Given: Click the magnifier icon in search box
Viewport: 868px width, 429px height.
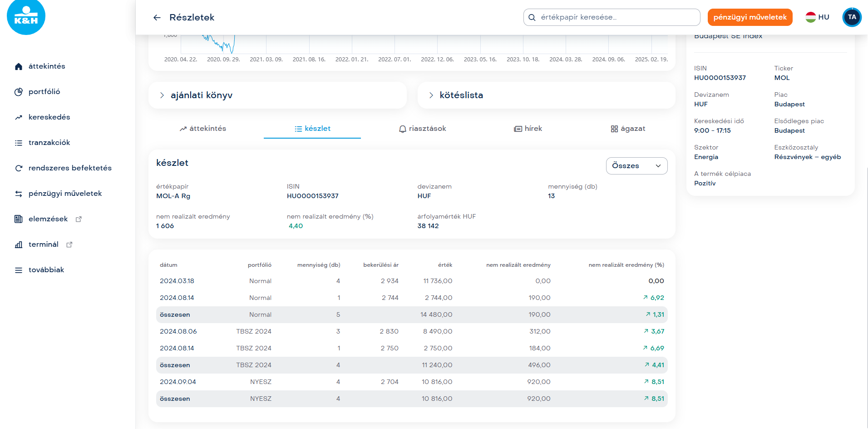Looking at the screenshot, I should coord(532,18).
